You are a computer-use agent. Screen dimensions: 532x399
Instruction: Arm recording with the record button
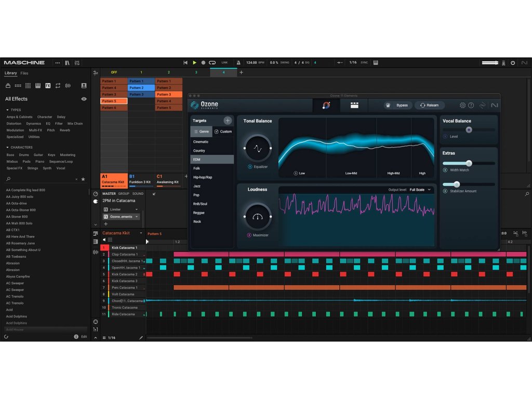pyautogui.click(x=203, y=62)
